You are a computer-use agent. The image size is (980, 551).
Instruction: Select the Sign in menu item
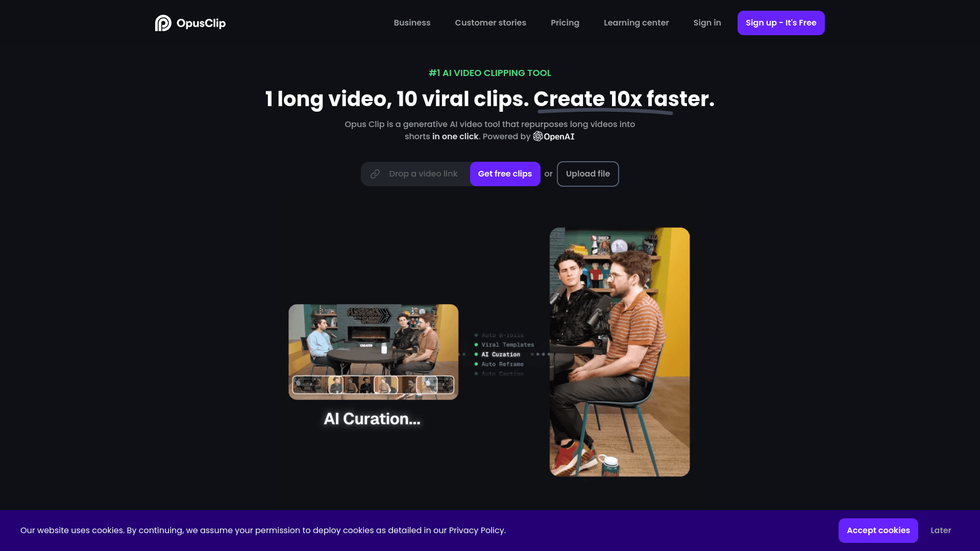[707, 22]
